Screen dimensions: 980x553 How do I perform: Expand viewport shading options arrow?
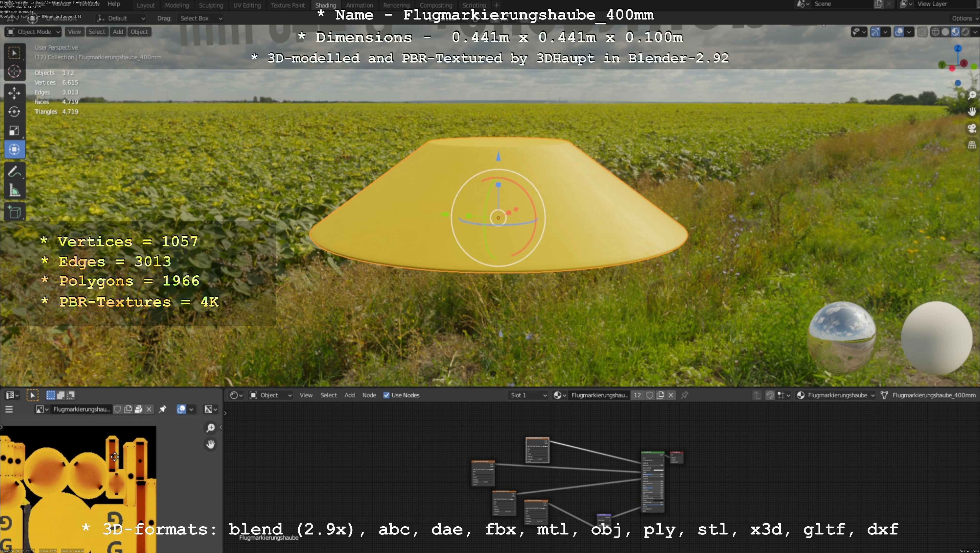coord(975,32)
